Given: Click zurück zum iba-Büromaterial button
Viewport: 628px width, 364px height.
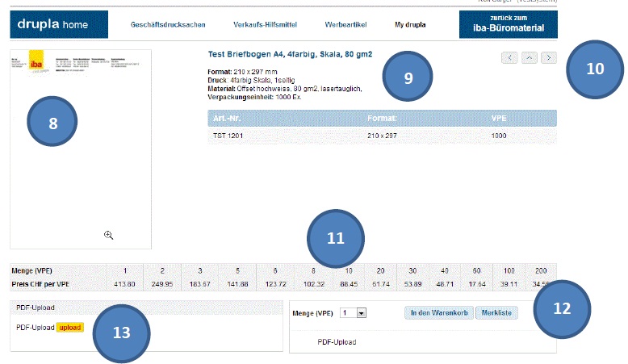Looking at the screenshot, I should point(509,24).
